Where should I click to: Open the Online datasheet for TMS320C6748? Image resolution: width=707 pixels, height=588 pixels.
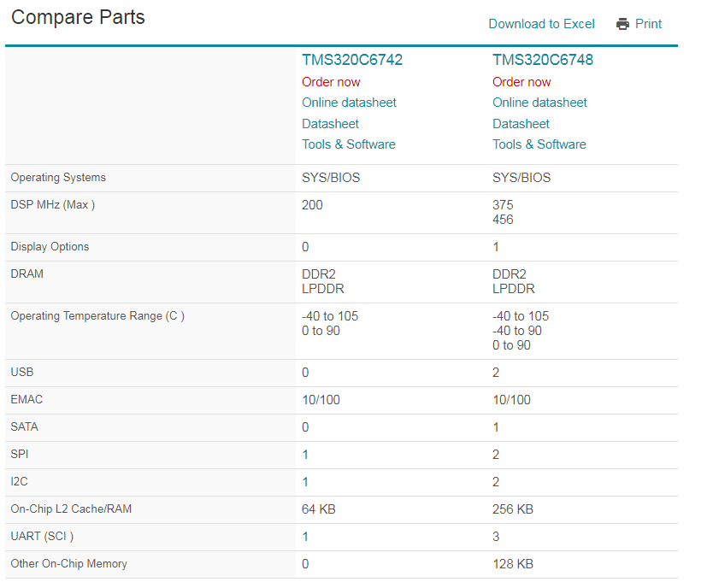pyautogui.click(x=539, y=103)
